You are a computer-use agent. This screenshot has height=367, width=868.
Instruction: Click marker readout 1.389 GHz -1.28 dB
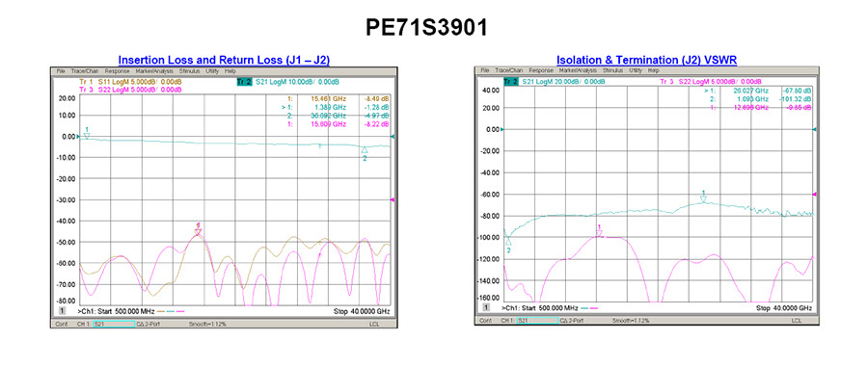335,108
